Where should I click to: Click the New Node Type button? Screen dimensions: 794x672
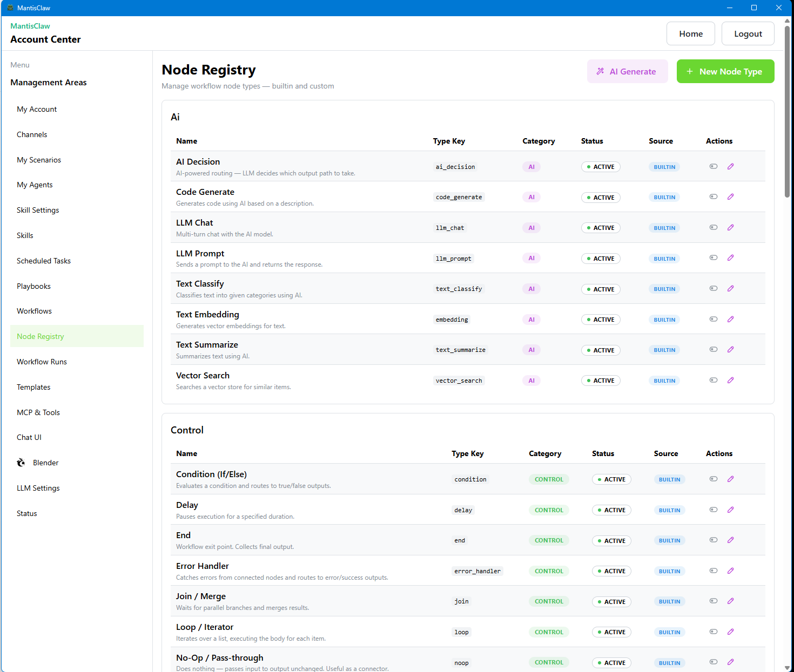(x=725, y=71)
